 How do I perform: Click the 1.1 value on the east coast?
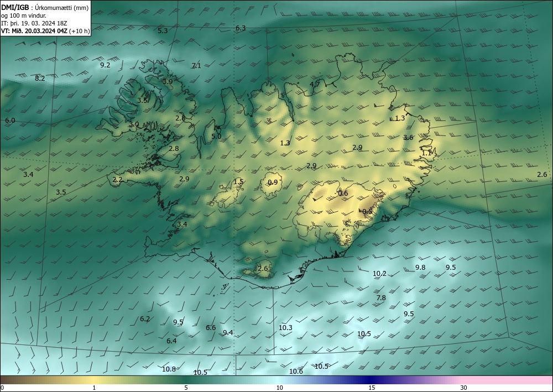[427, 153]
